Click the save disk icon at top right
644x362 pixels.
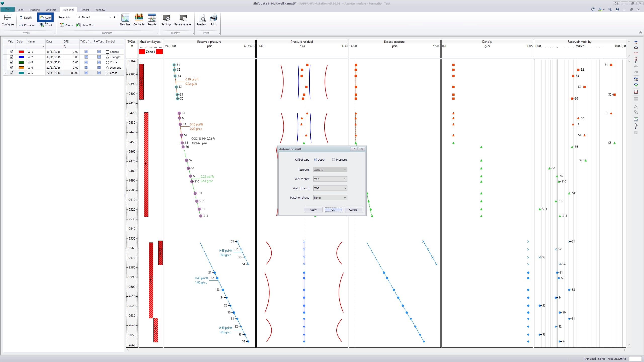[617, 10]
